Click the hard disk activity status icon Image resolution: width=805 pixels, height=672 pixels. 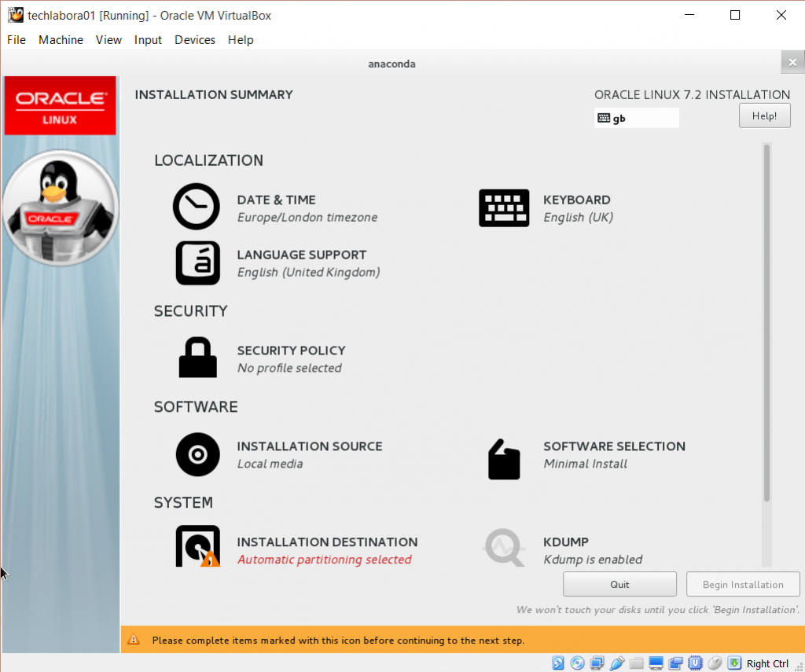558,663
